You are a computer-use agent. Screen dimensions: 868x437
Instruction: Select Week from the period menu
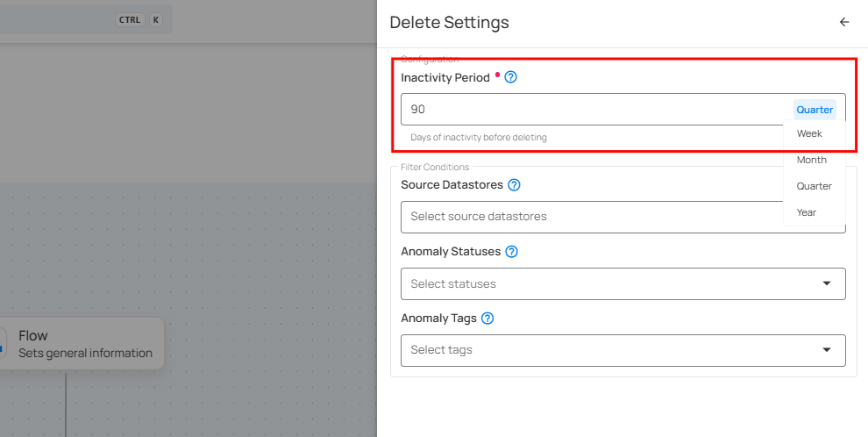click(809, 133)
